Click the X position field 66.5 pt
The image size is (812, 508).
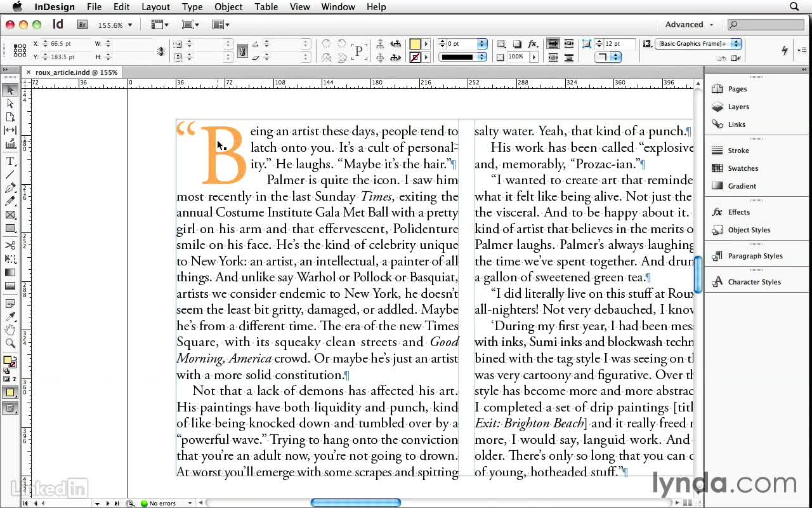tap(67, 44)
